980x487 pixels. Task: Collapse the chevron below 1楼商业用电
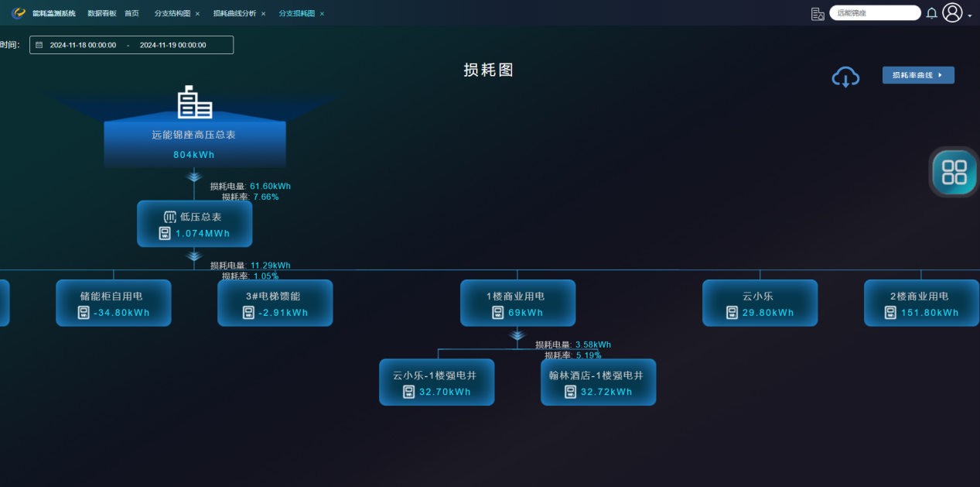(517, 335)
